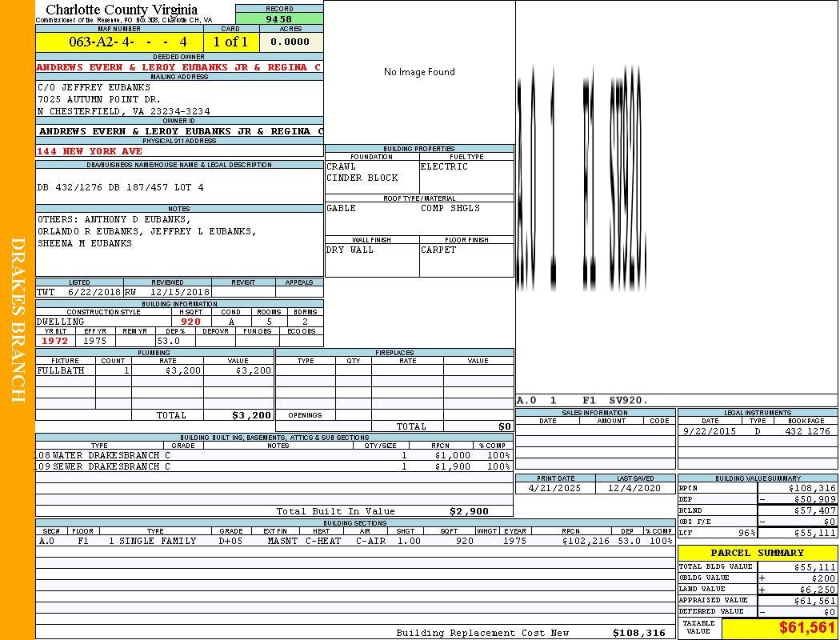Select book/page 432 1276
Viewport: 840px width, 640px height.
[807, 431]
